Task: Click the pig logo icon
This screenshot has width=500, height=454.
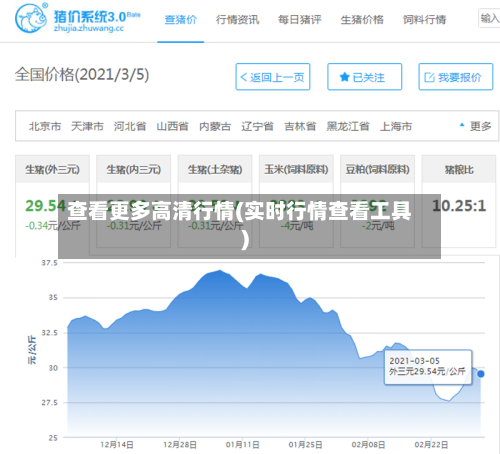Action: [31, 18]
